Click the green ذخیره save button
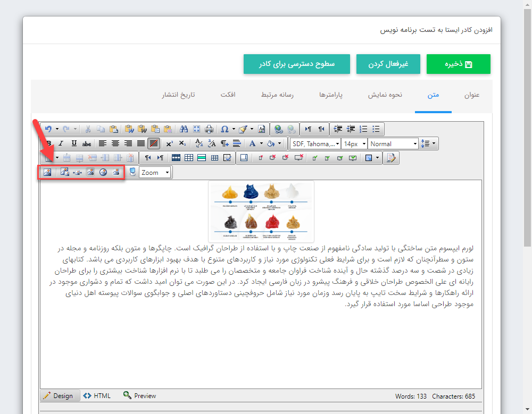The height and width of the screenshot is (414, 532). coord(458,63)
